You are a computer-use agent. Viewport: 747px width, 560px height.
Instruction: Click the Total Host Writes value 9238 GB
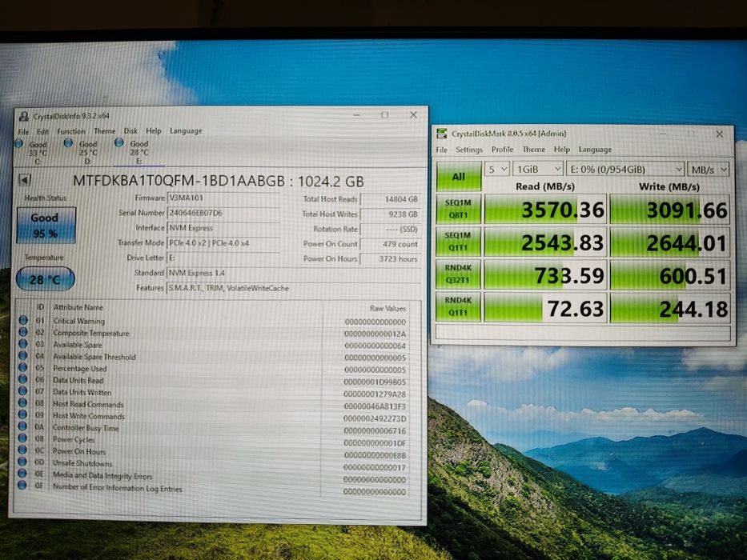pos(390,214)
